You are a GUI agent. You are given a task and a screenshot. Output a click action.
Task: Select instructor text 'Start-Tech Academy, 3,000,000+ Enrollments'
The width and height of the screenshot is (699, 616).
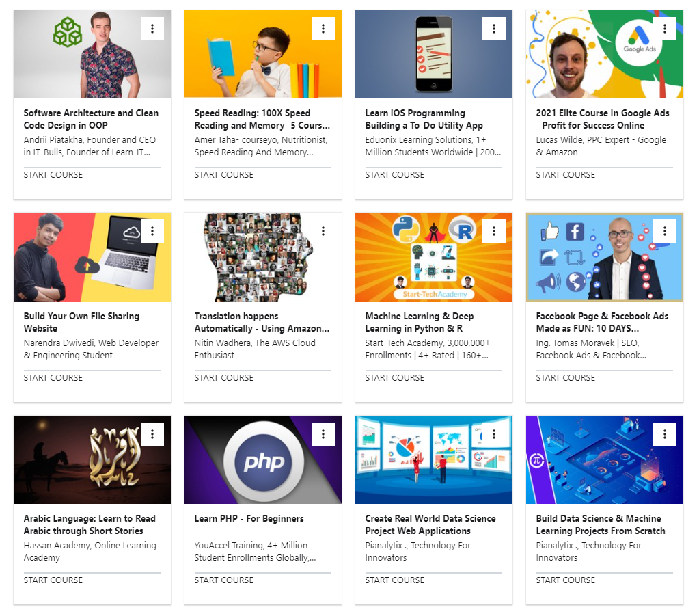click(x=428, y=349)
